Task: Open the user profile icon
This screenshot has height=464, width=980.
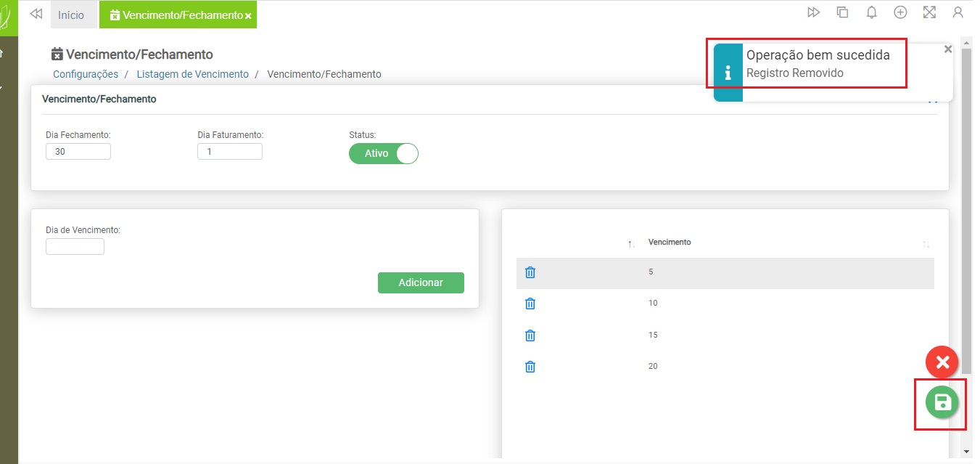Action: [958, 12]
